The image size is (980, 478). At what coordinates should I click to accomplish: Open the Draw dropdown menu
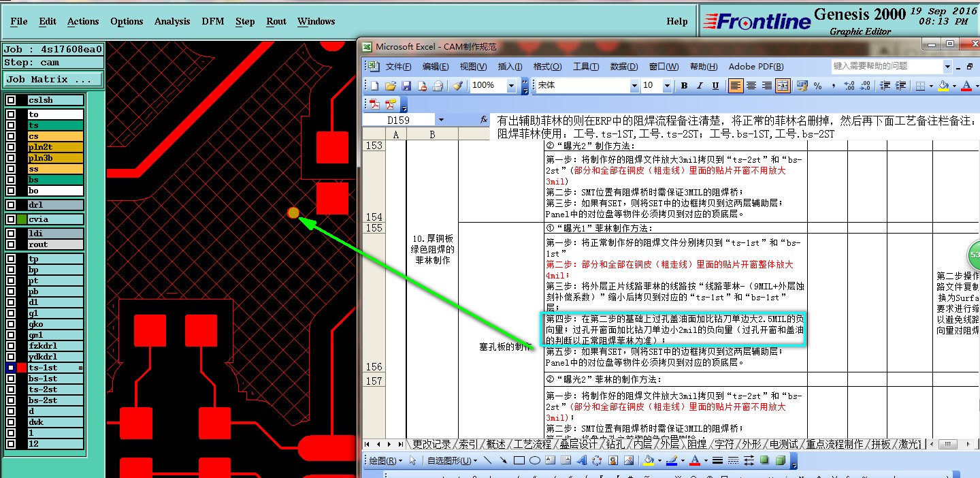[x=385, y=461]
